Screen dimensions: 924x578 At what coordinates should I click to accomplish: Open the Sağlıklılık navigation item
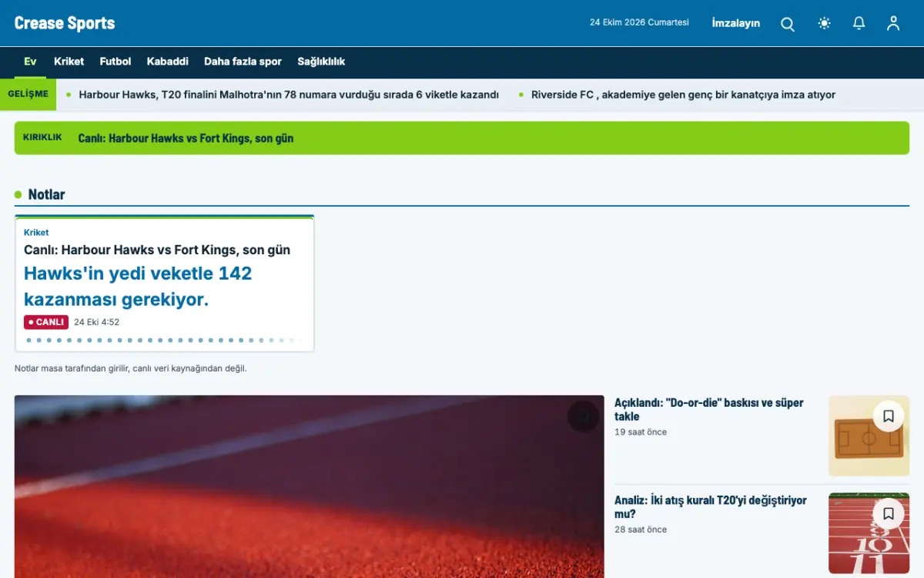[321, 62]
